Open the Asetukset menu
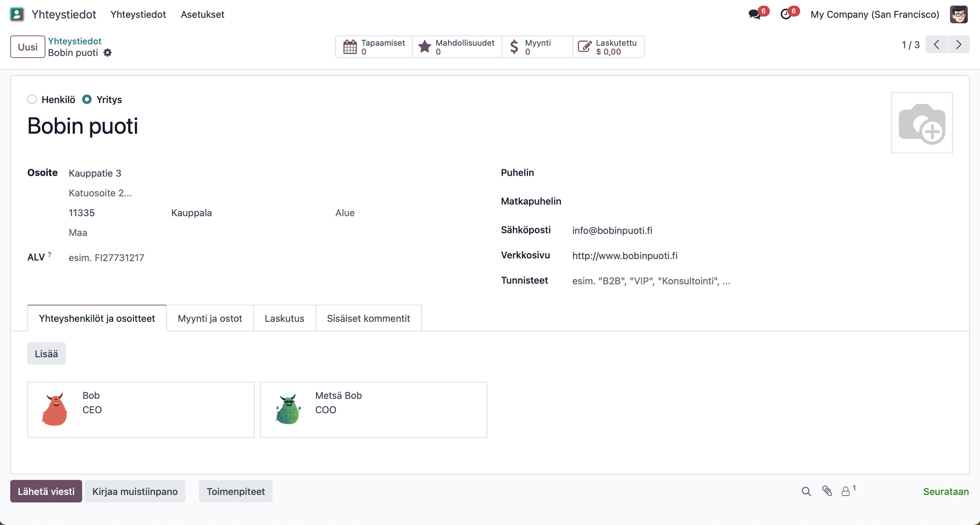The height and width of the screenshot is (525, 980). (x=202, y=15)
